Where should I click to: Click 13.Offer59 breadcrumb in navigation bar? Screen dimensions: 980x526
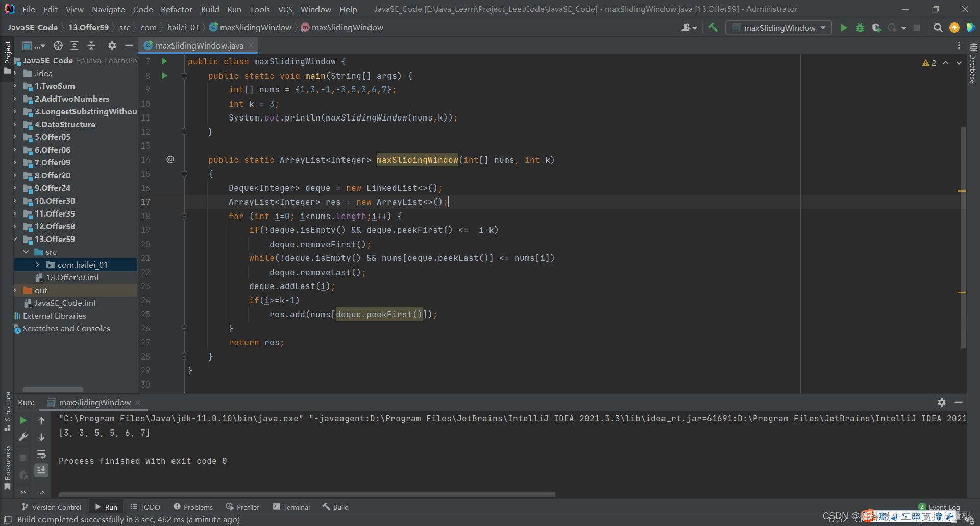point(88,28)
